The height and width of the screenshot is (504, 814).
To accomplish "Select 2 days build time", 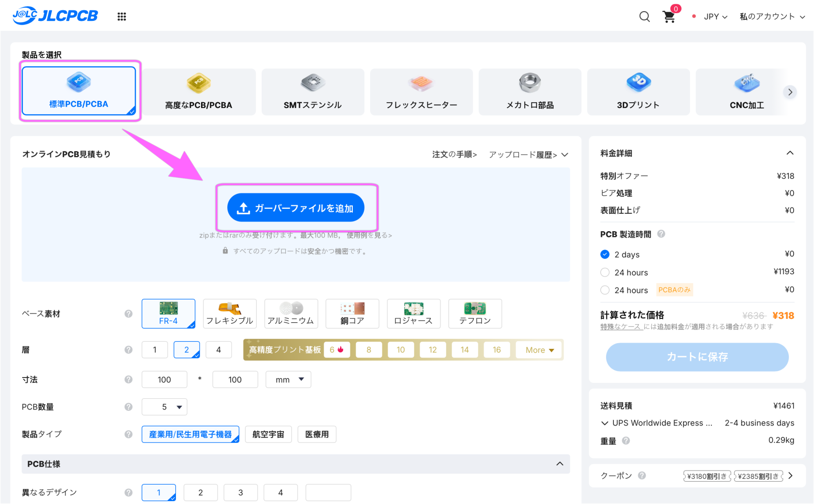I will (x=605, y=254).
